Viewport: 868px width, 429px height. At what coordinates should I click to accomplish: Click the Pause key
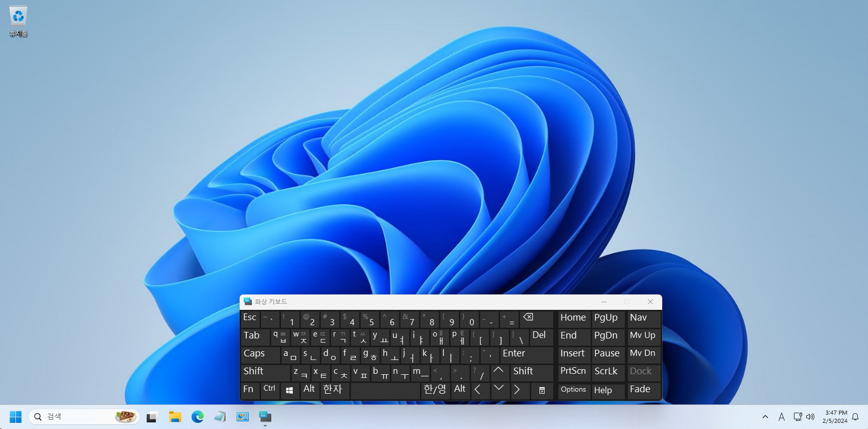pos(608,355)
